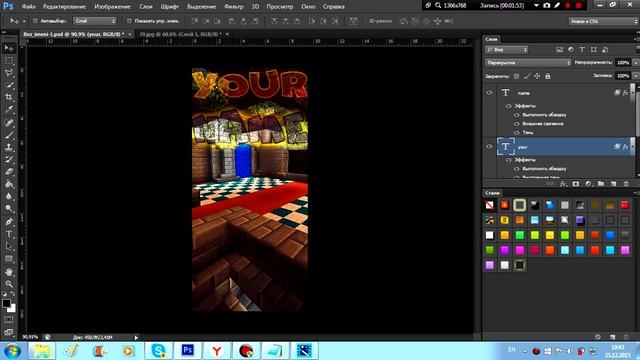The width and height of the screenshot is (640, 360).
Task: Select the Eraser tool
Action: (9, 171)
